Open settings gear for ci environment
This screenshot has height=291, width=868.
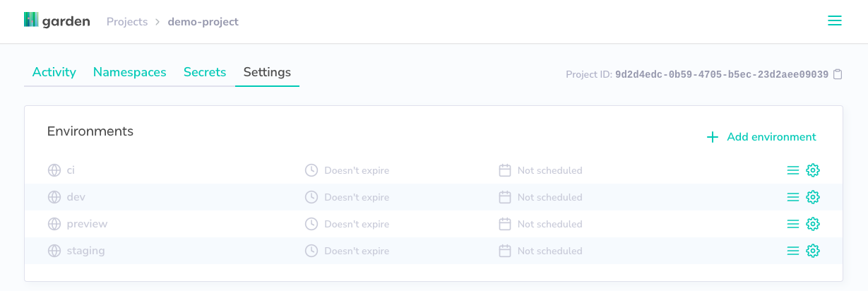(x=813, y=170)
